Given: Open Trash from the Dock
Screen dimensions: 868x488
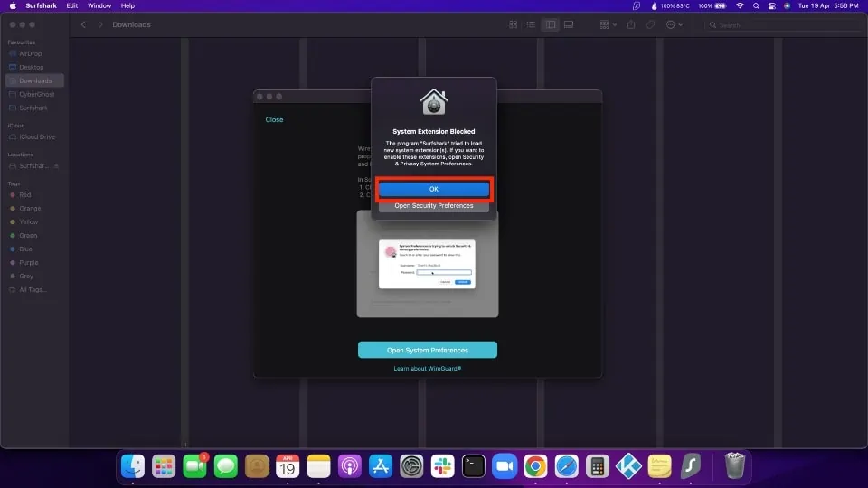Looking at the screenshot, I should (x=735, y=466).
